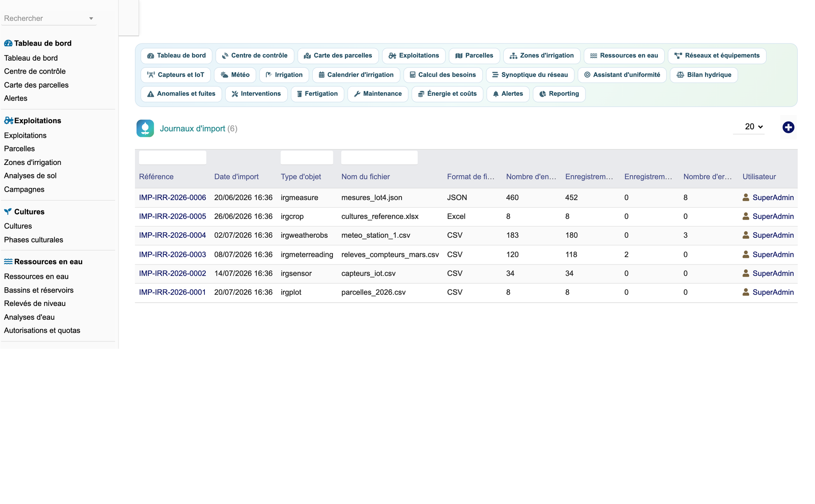Open the Tableau de bord top tab
This screenshot has width=815, height=504.
coord(176,56)
